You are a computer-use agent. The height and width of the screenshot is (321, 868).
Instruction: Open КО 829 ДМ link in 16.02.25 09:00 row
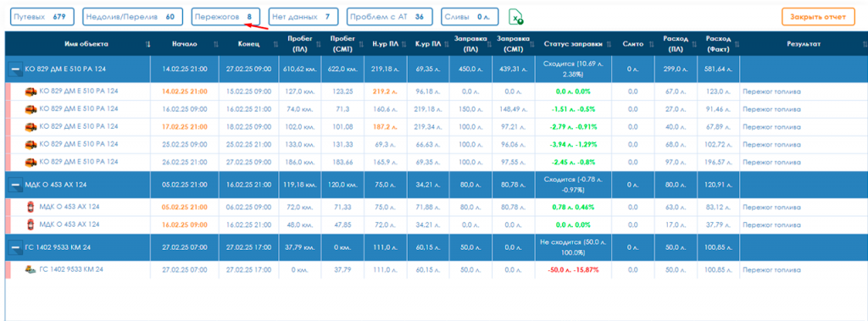click(79, 108)
